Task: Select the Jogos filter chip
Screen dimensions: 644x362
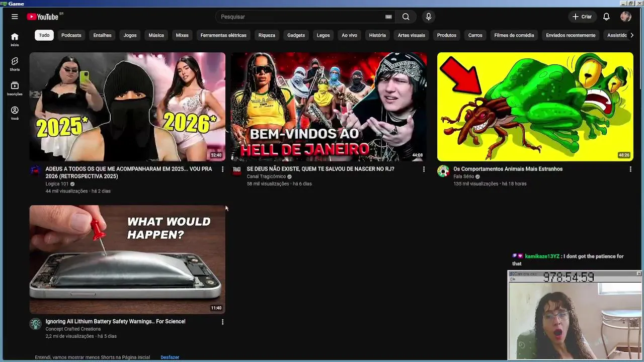Action: pyautogui.click(x=130, y=35)
